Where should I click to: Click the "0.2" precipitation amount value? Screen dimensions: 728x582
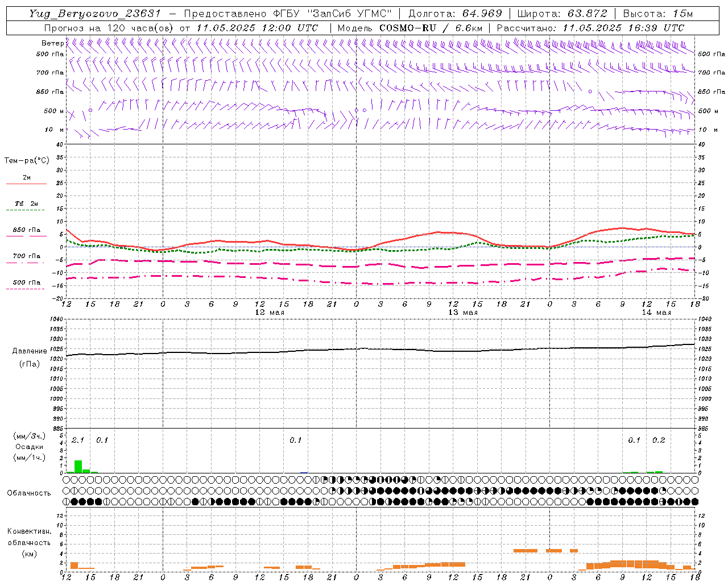click(x=659, y=440)
